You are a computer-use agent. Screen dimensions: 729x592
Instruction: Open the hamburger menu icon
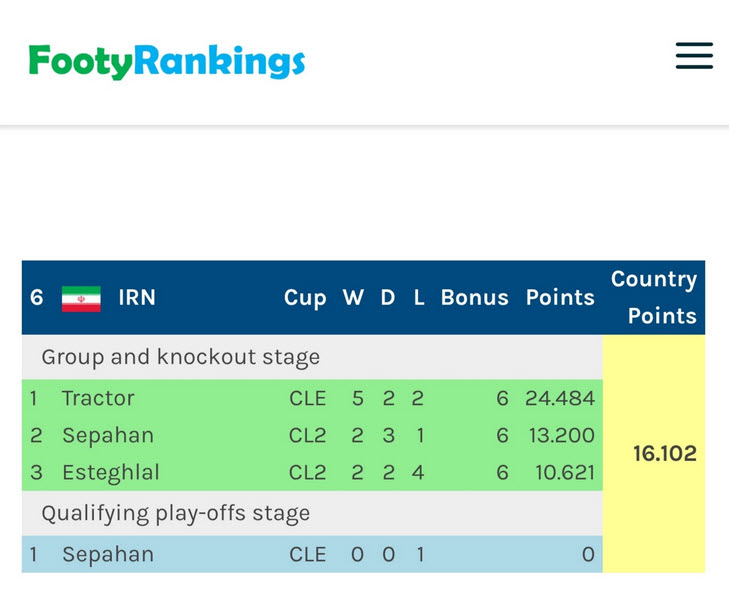(694, 56)
